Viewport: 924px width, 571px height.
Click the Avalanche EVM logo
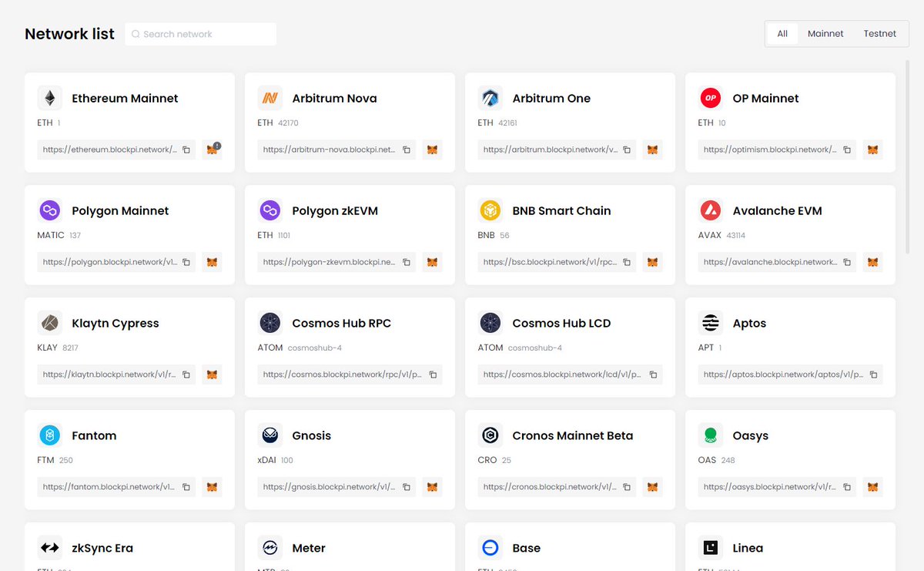[711, 210]
